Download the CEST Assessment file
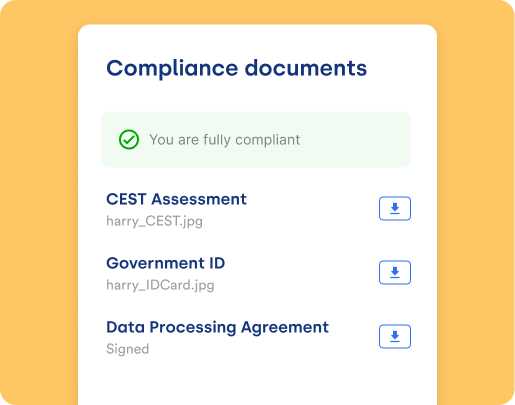This screenshot has height=405, width=515. coord(395,209)
